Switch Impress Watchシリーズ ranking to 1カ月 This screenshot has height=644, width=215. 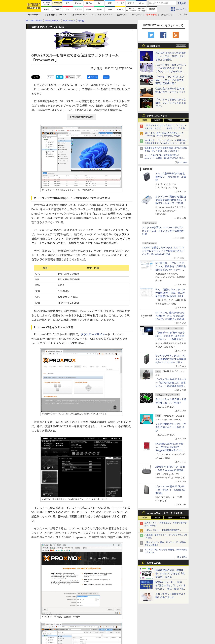pyautogui.click(x=182, y=517)
